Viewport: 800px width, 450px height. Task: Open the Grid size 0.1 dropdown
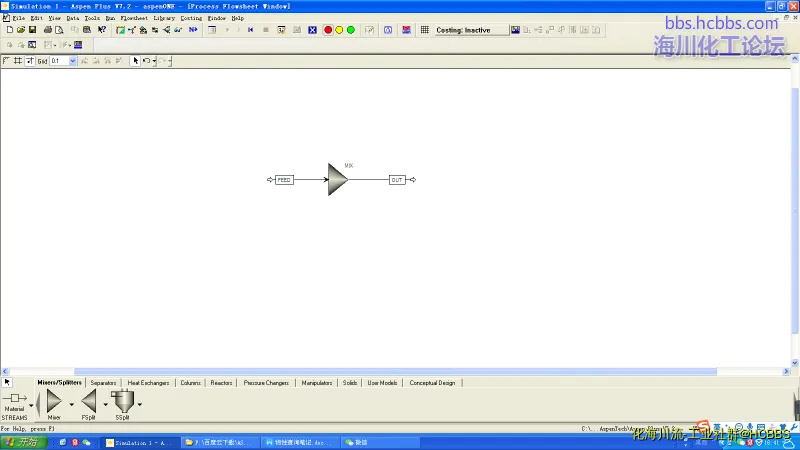72,61
